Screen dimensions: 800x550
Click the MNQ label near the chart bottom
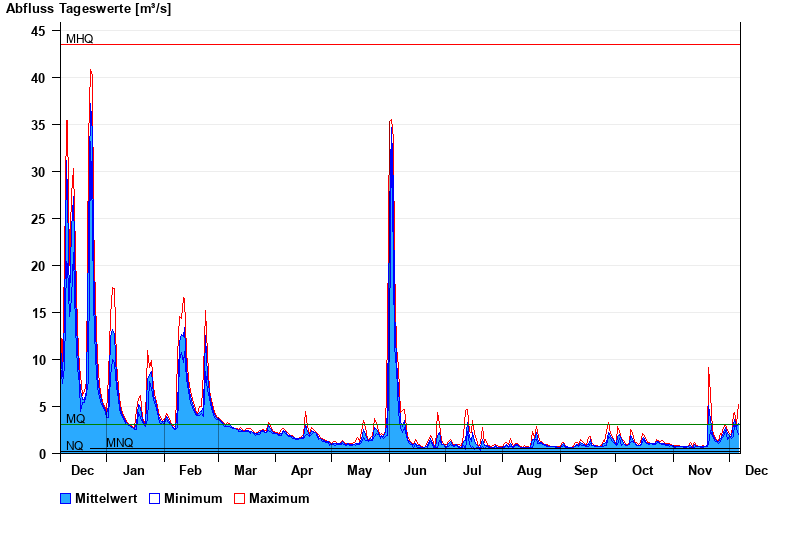[119, 443]
